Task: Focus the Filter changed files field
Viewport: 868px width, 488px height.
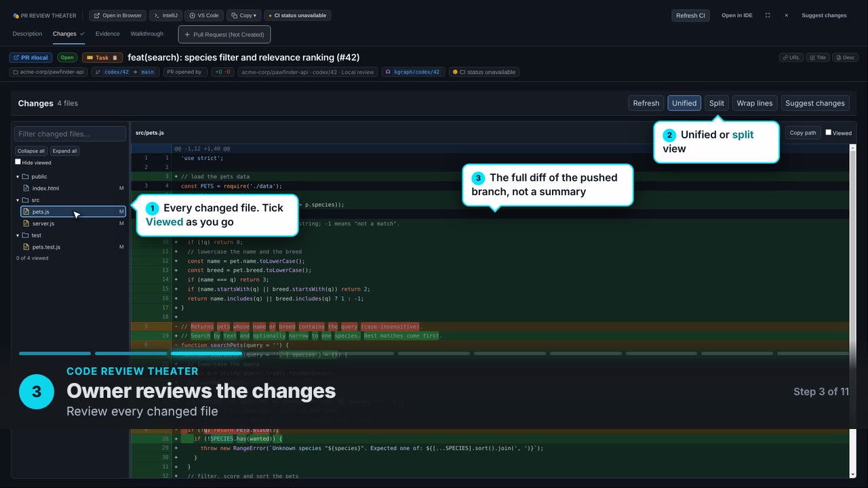Action: pyautogui.click(x=71, y=134)
